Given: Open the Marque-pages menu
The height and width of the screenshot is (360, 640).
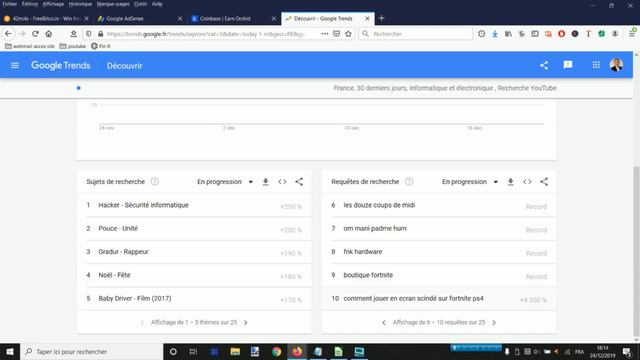Looking at the screenshot, I should (x=113, y=4).
